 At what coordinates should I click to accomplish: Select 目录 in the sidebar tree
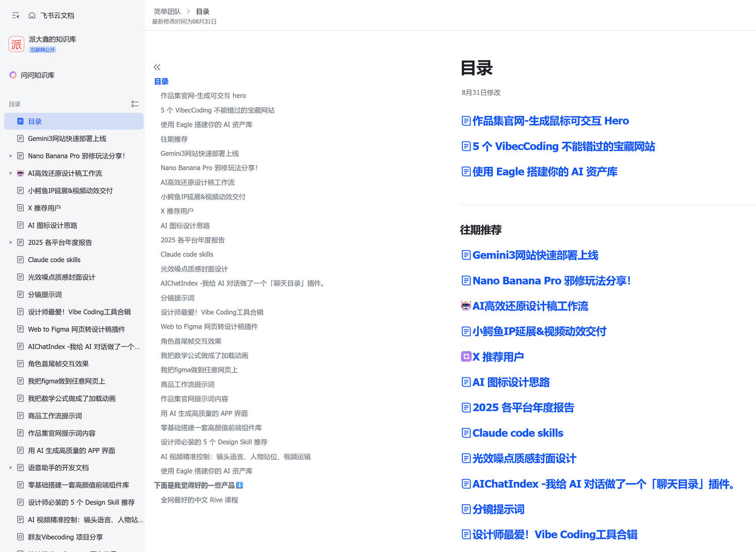coord(74,121)
